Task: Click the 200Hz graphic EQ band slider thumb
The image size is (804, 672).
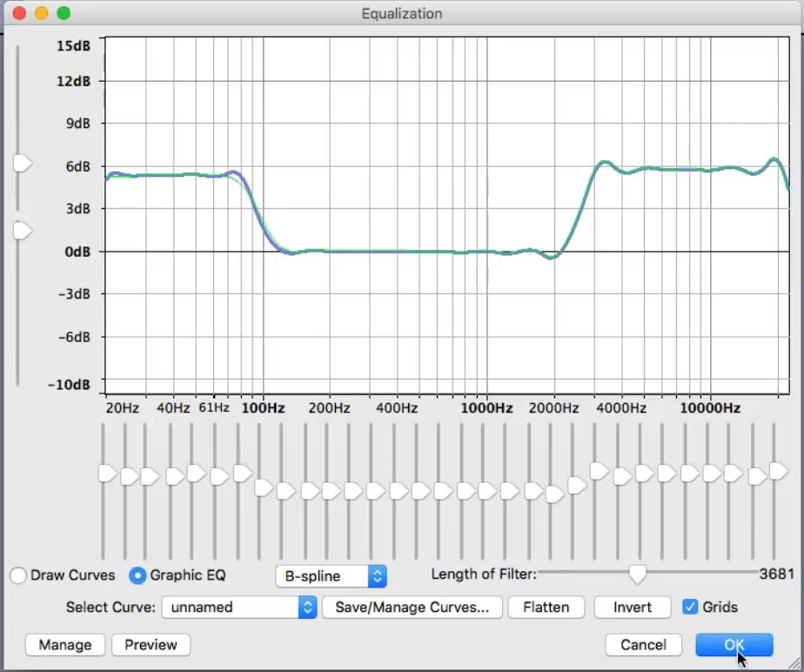Action: click(x=332, y=491)
